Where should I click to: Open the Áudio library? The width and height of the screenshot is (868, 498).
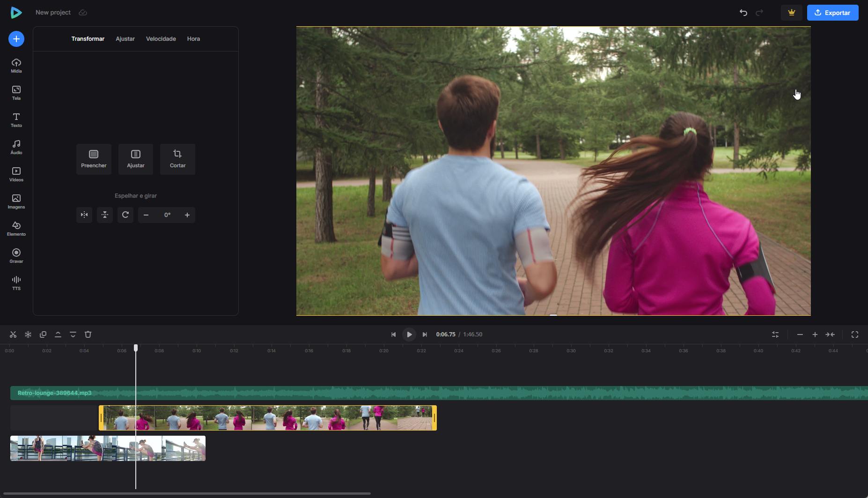click(x=16, y=147)
